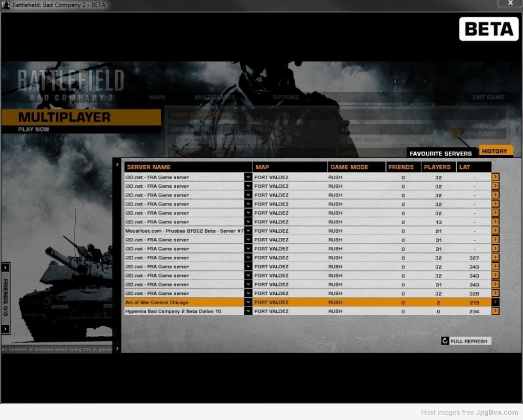Screen dimensions: 523x420
Task: Expand the i3D.net row with latency 327
Action: point(248,257)
